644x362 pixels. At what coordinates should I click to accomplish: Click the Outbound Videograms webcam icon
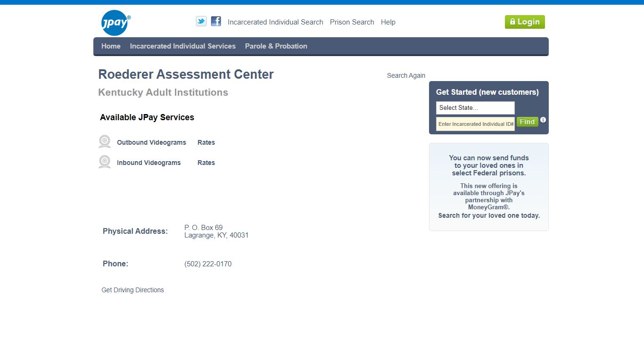coord(105,142)
